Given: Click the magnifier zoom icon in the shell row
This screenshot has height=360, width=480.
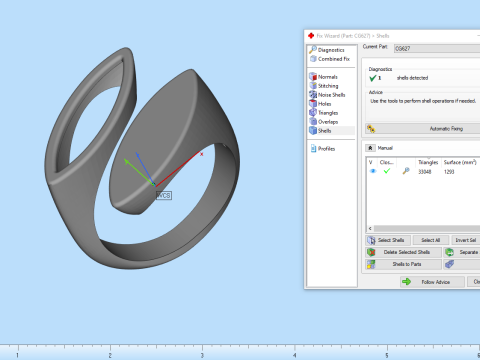Looking at the screenshot, I should [x=406, y=171].
